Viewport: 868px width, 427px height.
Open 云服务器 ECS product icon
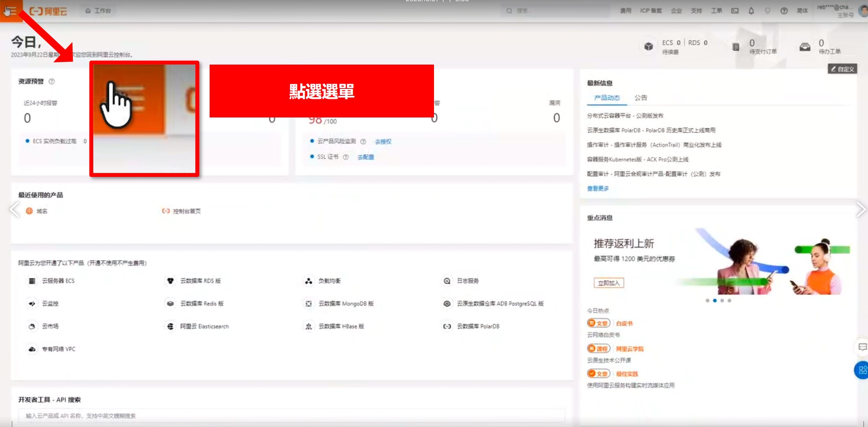tap(32, 281)
